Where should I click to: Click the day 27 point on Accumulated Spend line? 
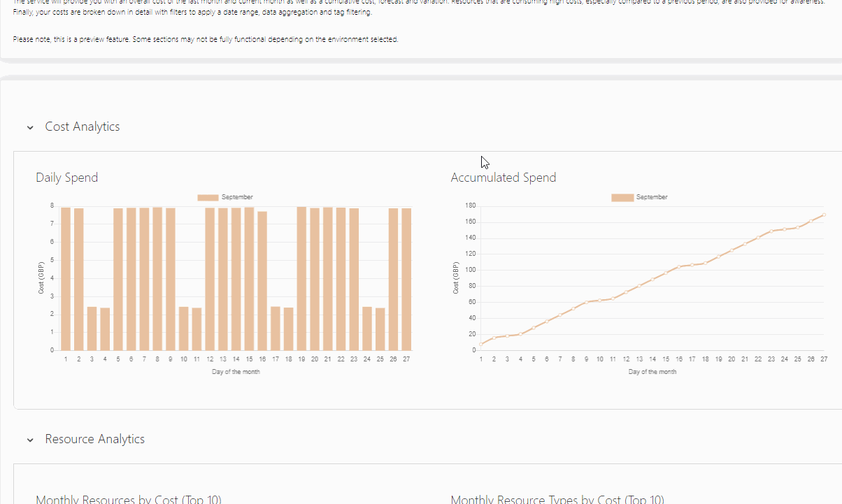(x=824, y=215)
